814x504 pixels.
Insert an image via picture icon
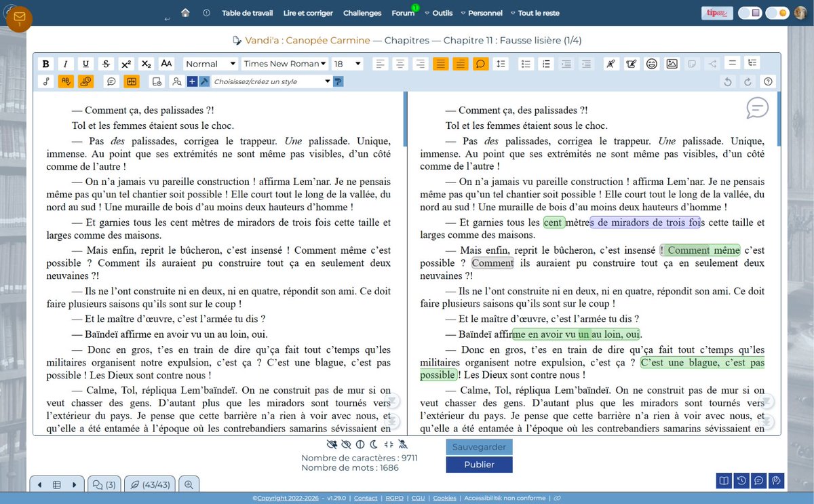[672, 64]
